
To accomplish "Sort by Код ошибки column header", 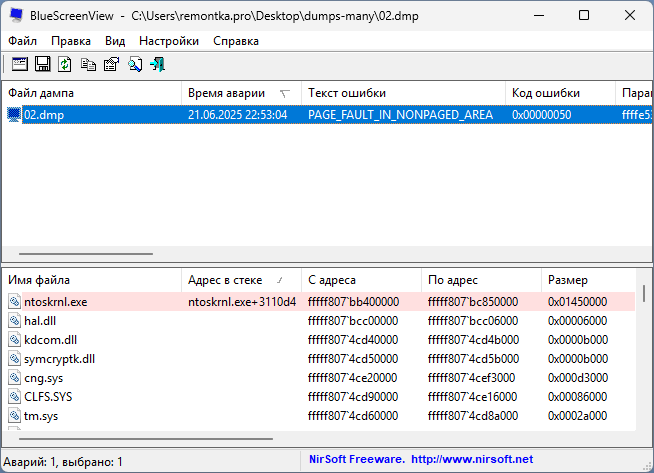I will coord(560,93).
